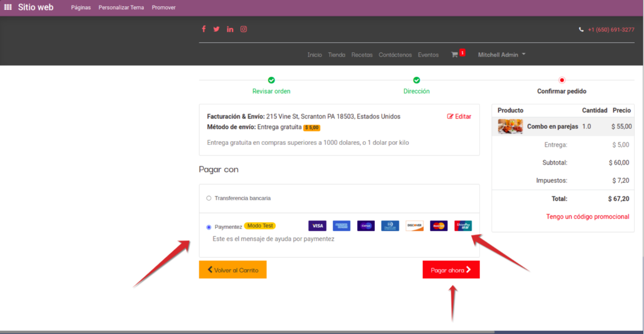Open the apps grid menu icon
The height and width of the screenshot is (334, 644).
point(8,7)
